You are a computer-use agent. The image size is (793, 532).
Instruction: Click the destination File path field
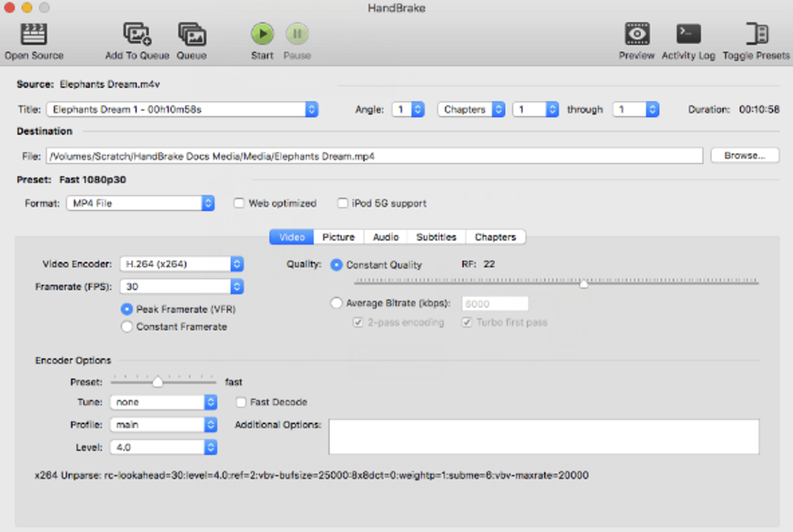375,156
